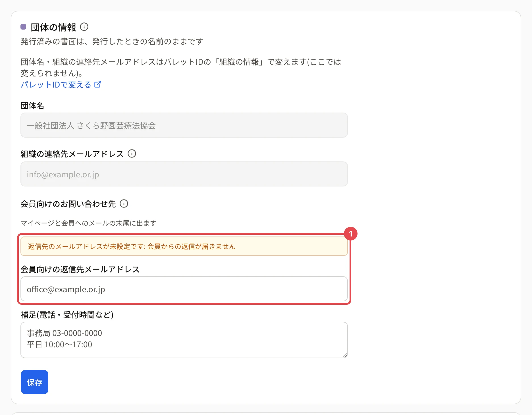This screenshot has height=415, width=532.
Task: Click the info icon next to 組織の連絡先メールアドレス
Action: point(132,154)
